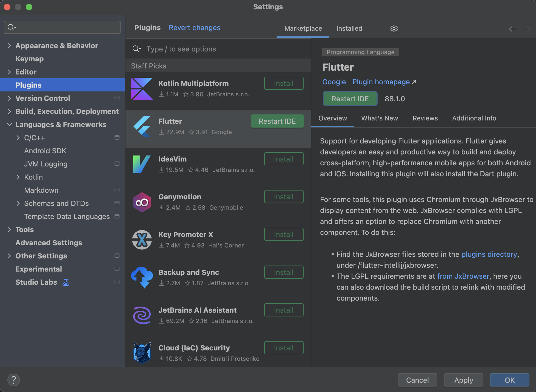Viewport: 536px width, 392px height.
Task: Install the Backup and Sync plugin
Action: pos(284,272)
